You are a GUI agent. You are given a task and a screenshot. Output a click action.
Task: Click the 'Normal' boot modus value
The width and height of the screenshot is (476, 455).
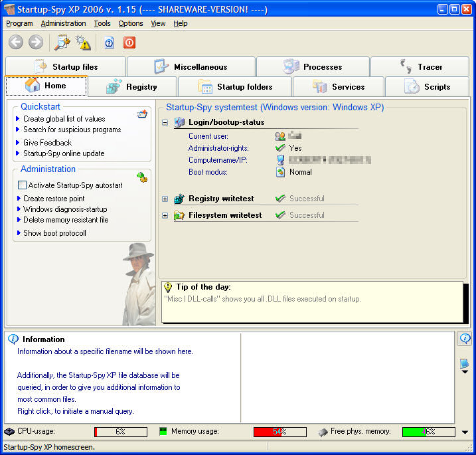[300, 172]
